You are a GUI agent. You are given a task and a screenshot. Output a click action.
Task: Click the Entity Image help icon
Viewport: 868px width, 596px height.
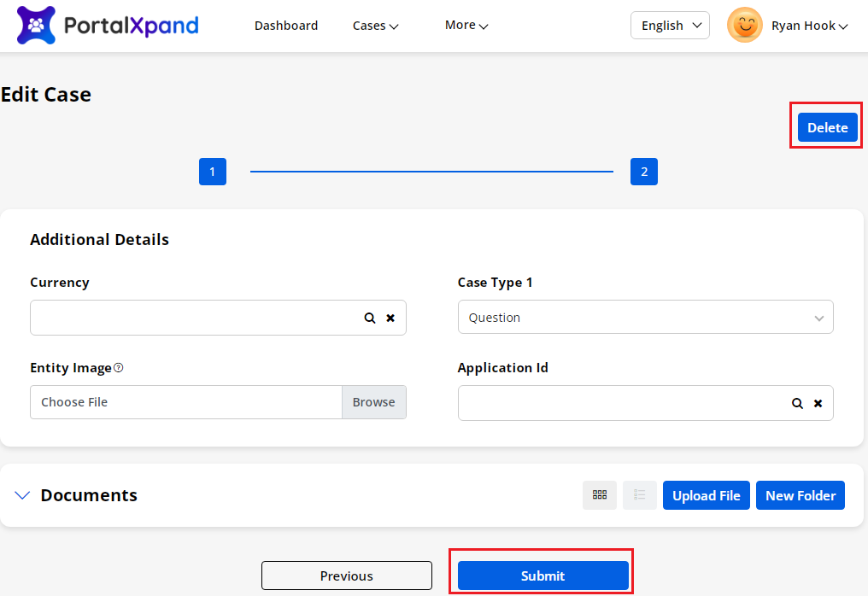119,368
